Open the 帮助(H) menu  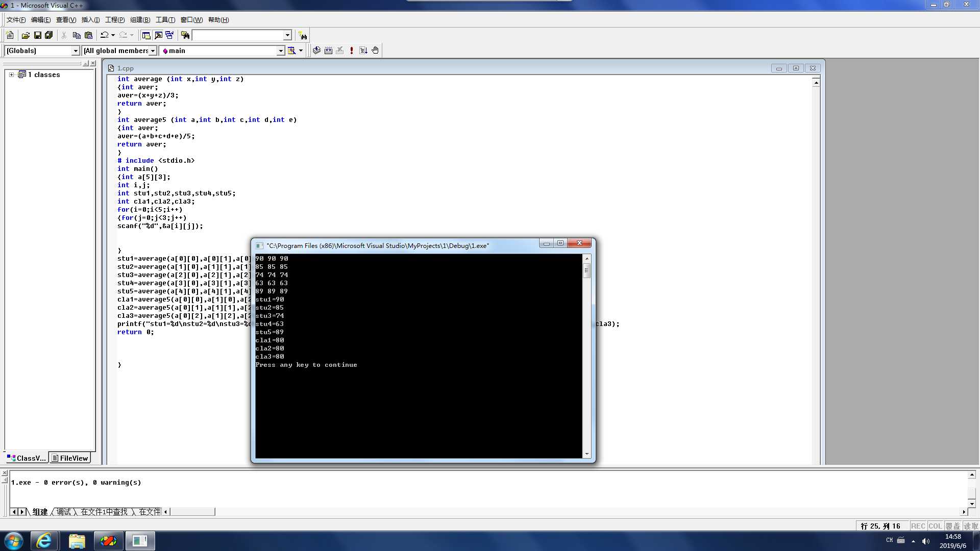click(218, 20)
